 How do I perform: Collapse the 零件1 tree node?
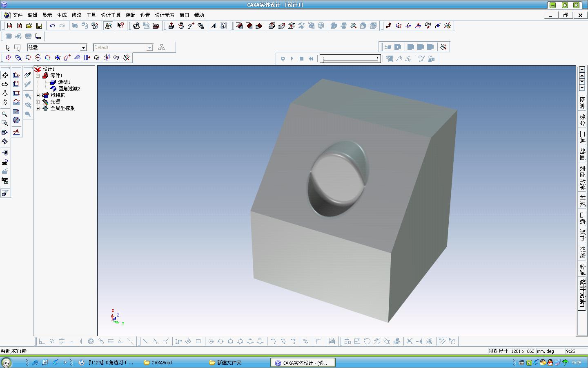(x=38, y=76)
